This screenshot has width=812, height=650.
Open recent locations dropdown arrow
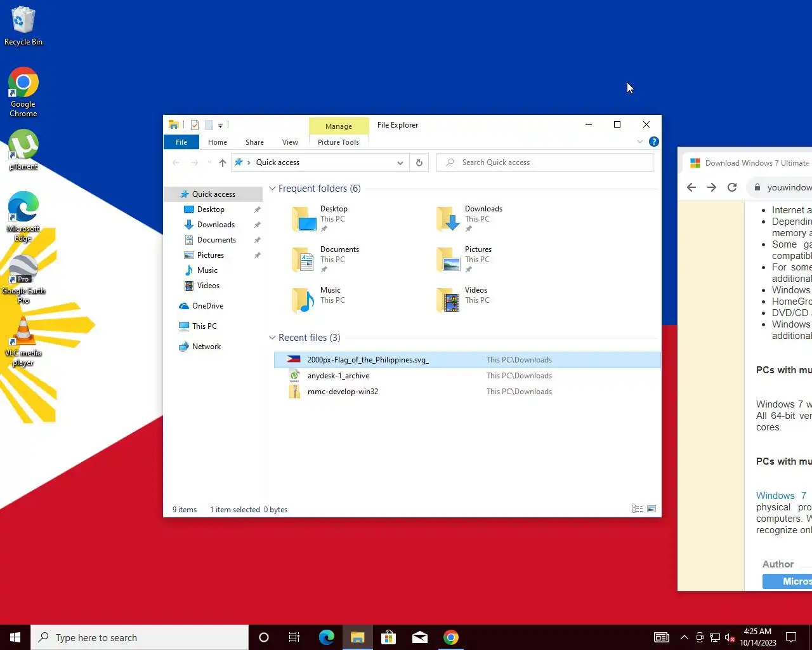pos(209,162)
